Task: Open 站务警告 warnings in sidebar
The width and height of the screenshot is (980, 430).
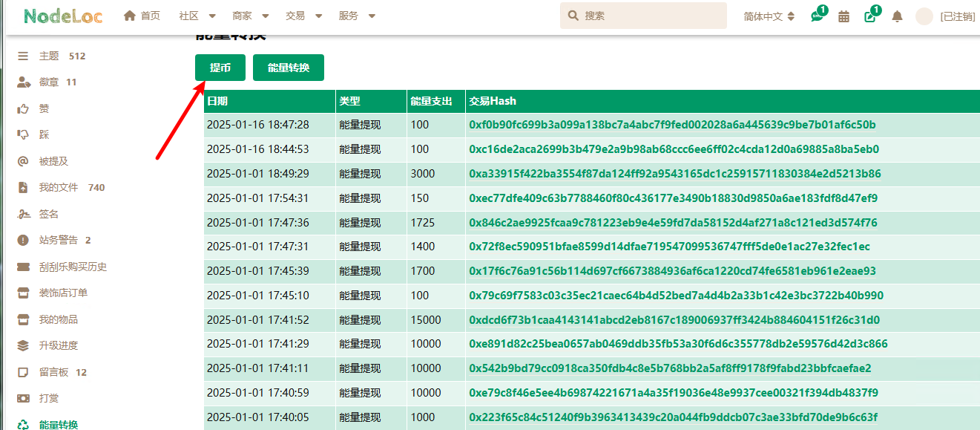Action: click(58, 240)
